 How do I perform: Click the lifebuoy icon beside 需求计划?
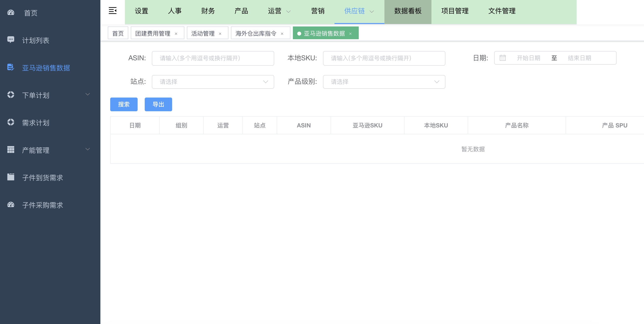(11, 122)
